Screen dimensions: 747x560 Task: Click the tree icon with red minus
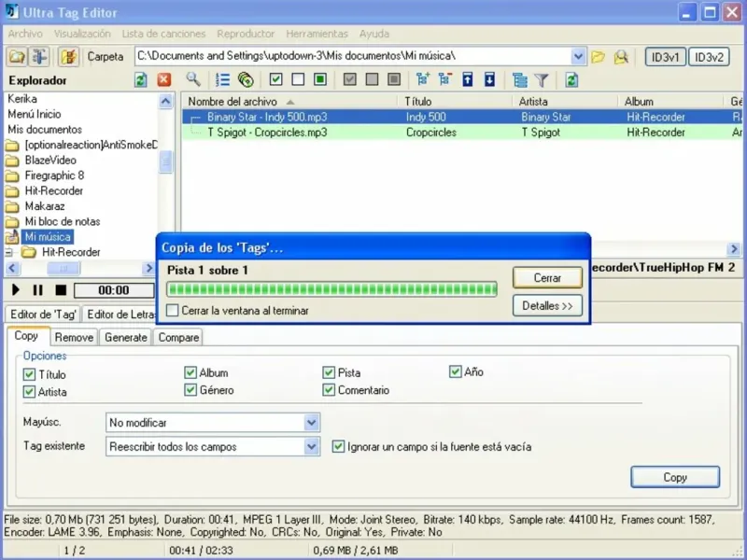(445, 79)
